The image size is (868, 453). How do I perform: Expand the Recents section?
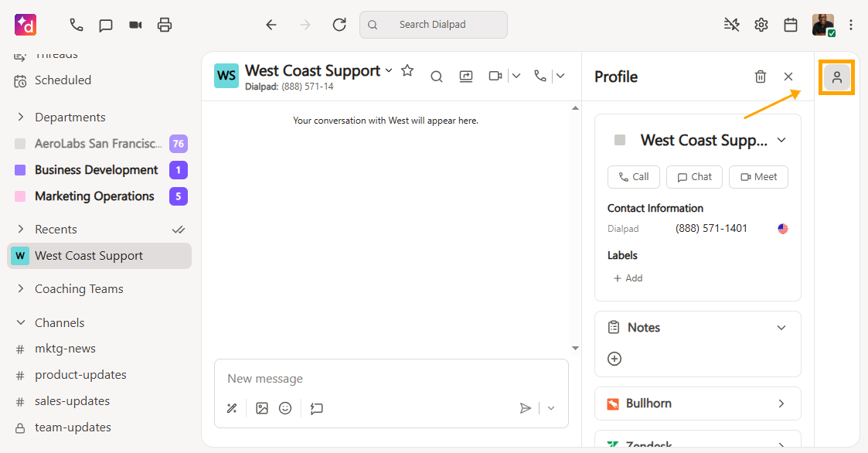(x=20, y=230)
